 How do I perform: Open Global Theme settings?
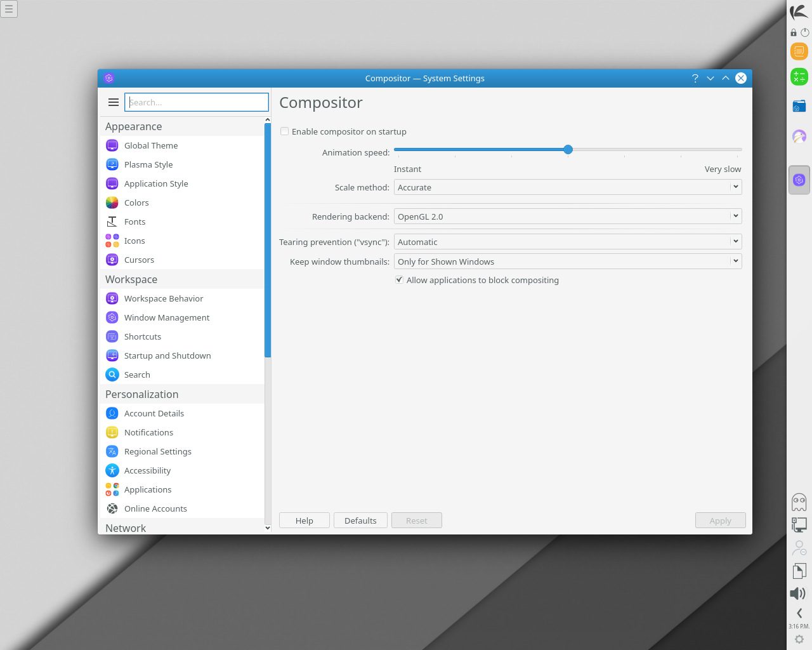[x=181, y=145]
